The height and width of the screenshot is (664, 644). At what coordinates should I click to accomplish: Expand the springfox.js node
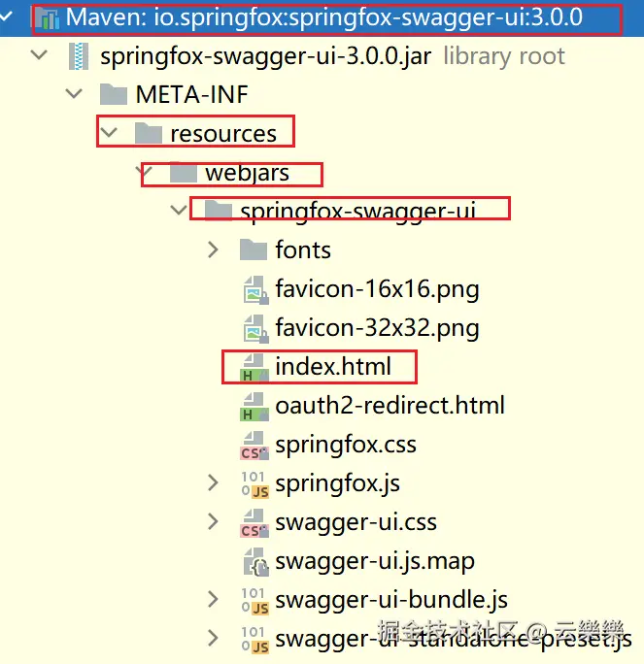point(213,482)
